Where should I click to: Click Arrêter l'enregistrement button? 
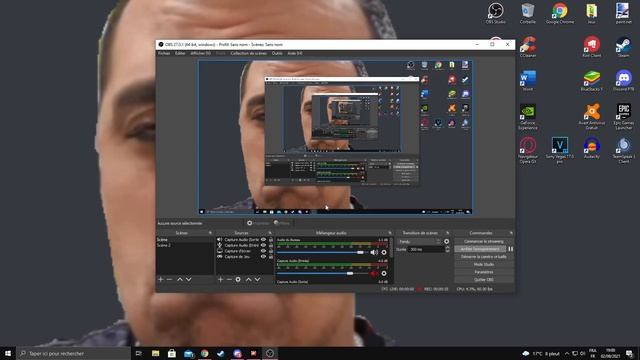pyautogui.click(x=480, y=249)
